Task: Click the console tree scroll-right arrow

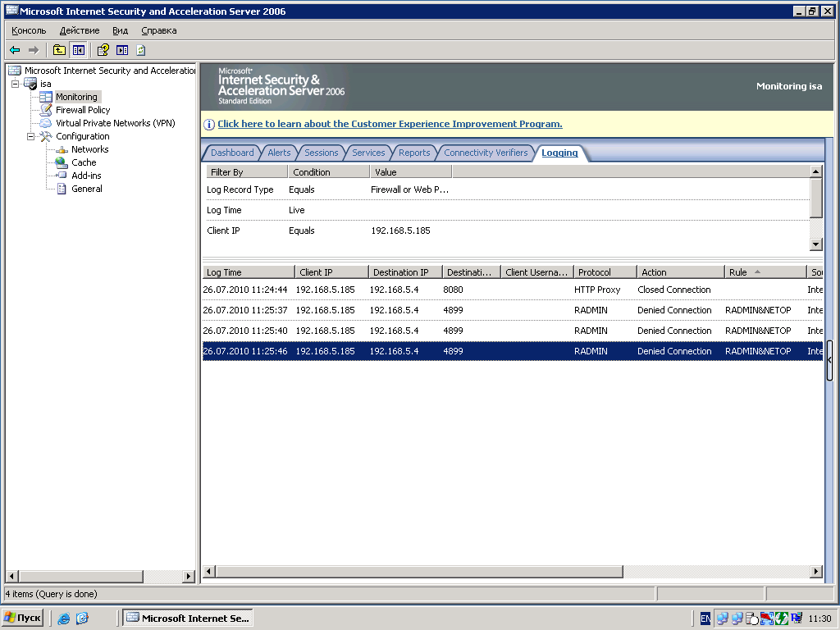Action: pyautogui.click(x=188, y=577)
